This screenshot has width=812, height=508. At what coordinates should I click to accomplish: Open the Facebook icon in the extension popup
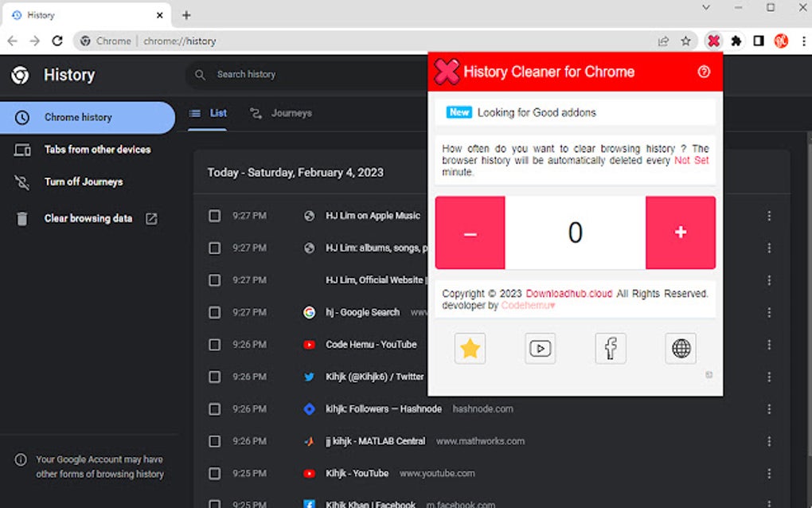tap(610, 348)
